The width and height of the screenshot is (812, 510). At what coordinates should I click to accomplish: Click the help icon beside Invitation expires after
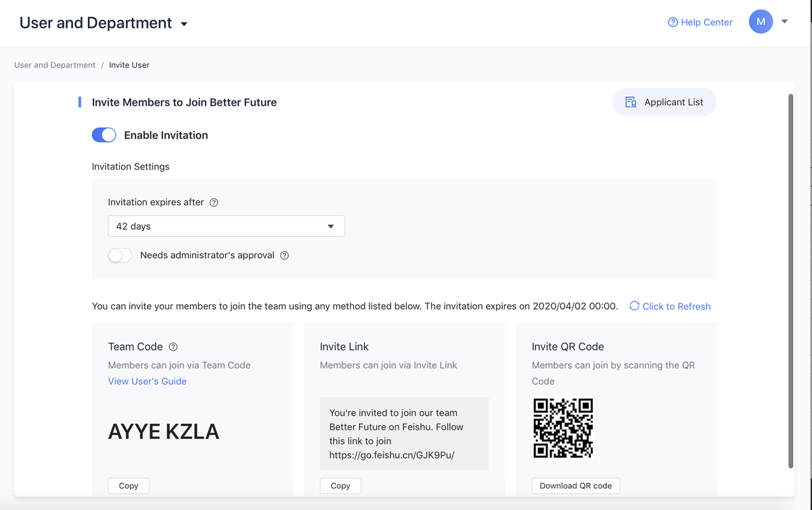pyautogui.click(x=214, y=203)
